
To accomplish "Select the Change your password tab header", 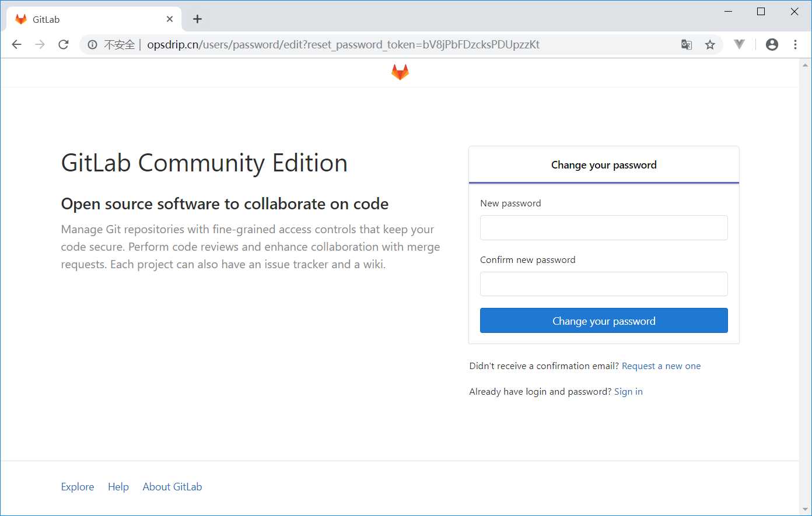I will [x=604, y=165].
